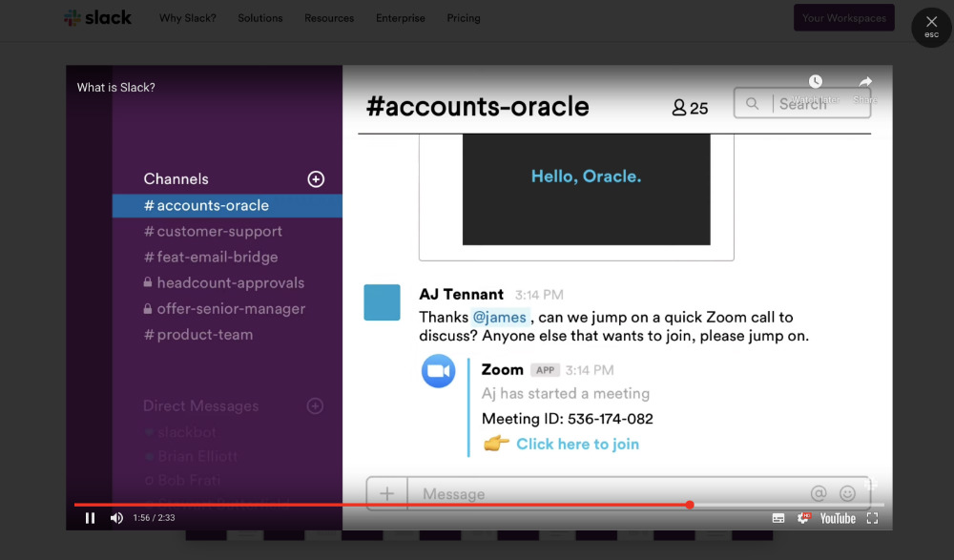Open the private headcount-approvals channel
The image size is (954, 560).
tap(224, 283)
